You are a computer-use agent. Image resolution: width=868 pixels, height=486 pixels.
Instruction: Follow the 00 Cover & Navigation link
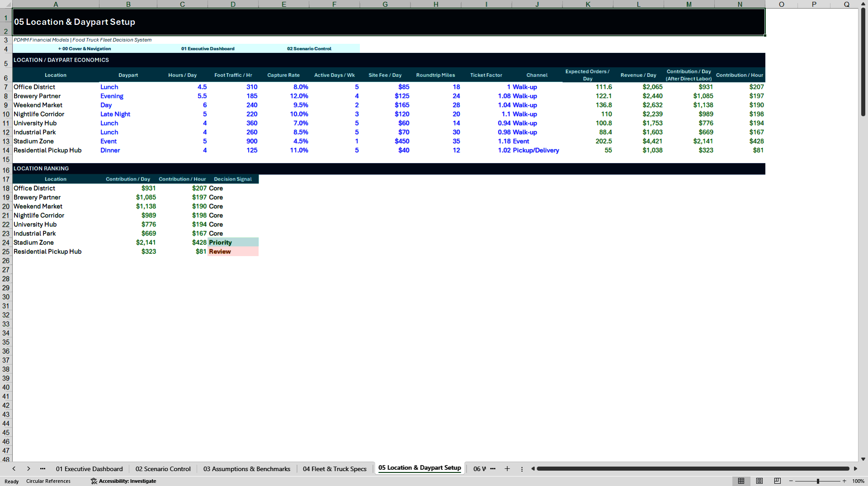tap(85, 49)
